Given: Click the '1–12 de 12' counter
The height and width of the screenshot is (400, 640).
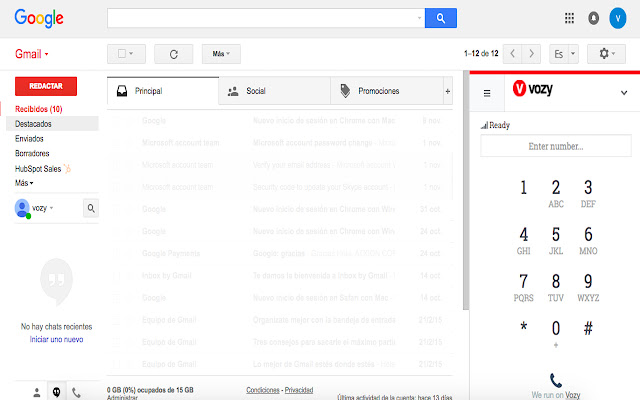Looking at the screenshot, I should click(x=481, y=53).
